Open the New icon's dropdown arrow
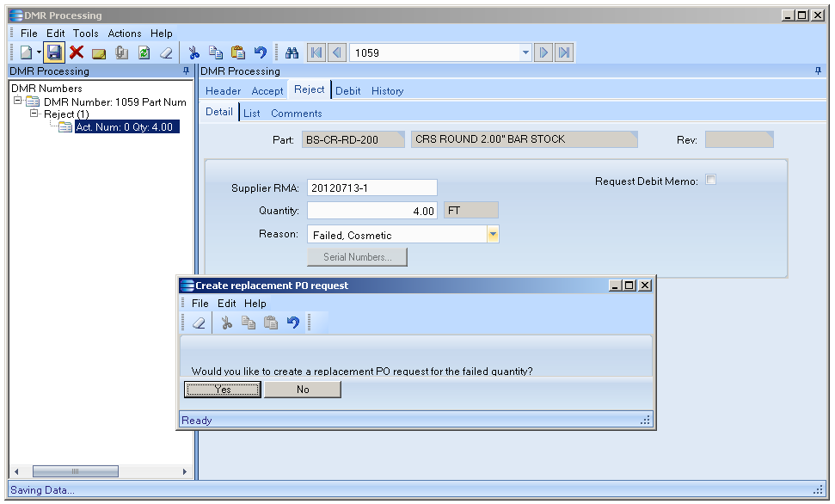This screenshot has width=835, height=504. click(39, 52)
